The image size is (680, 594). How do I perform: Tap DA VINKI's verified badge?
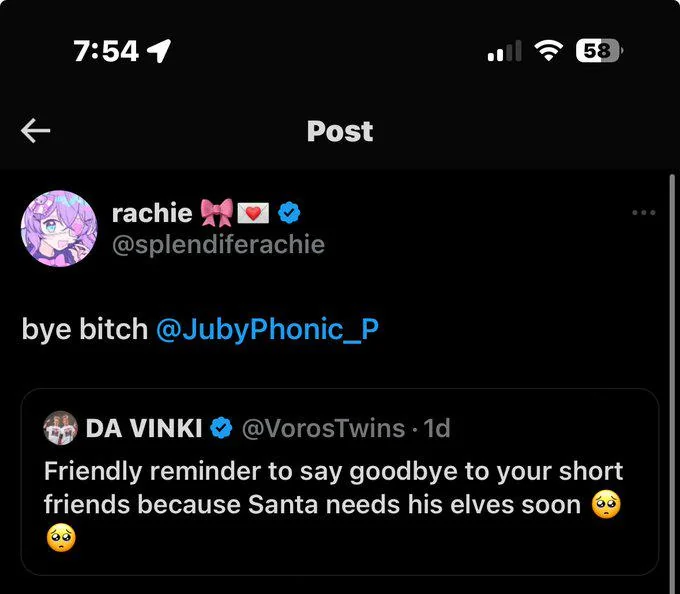coord(223,429)
